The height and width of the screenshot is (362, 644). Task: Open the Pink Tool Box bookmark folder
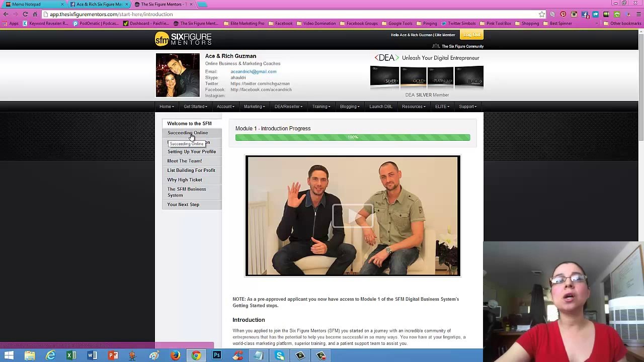tap(495, 24)
